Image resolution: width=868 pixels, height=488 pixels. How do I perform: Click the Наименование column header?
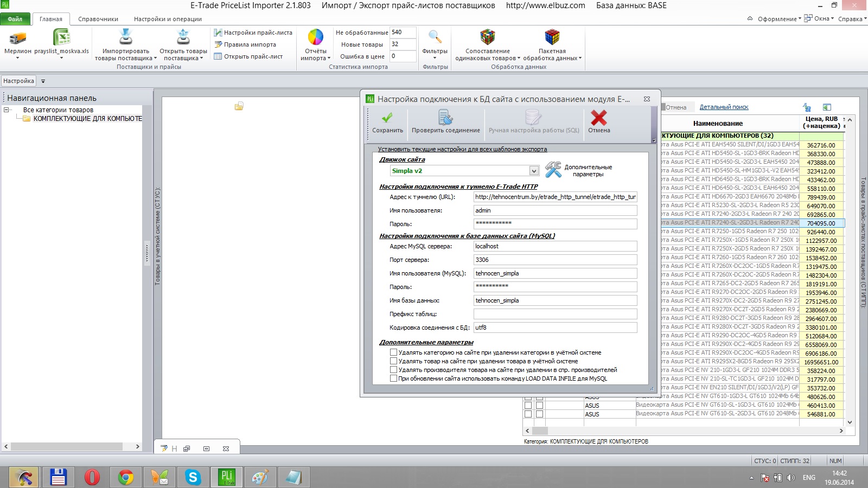(x=718, y=123)
